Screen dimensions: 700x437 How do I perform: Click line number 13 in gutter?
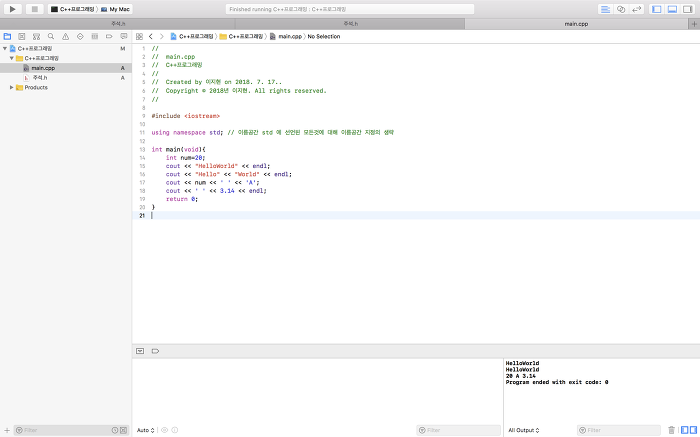tap(142, 150)
